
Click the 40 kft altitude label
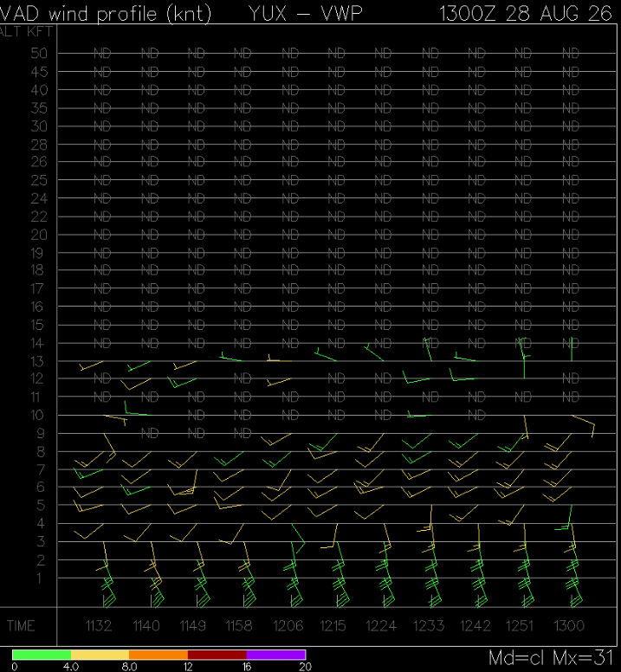coord(39,90)
